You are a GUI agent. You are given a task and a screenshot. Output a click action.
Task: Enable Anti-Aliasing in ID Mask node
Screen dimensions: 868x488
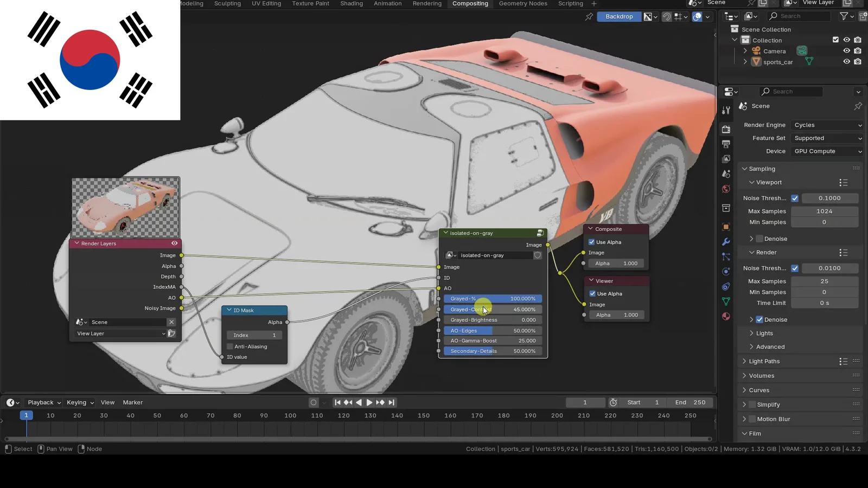click(x=230, y=346)
